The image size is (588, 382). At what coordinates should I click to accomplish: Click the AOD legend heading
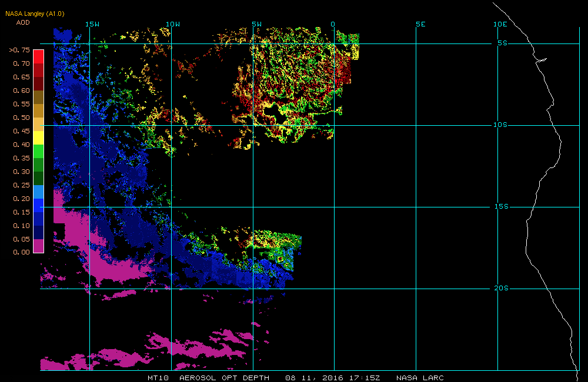[x=23, y=22]
